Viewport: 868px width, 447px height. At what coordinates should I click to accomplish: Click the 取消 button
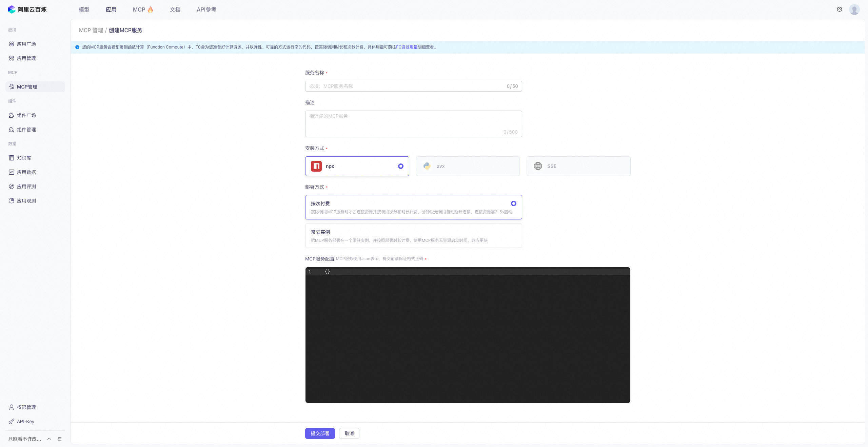(349, 433)
